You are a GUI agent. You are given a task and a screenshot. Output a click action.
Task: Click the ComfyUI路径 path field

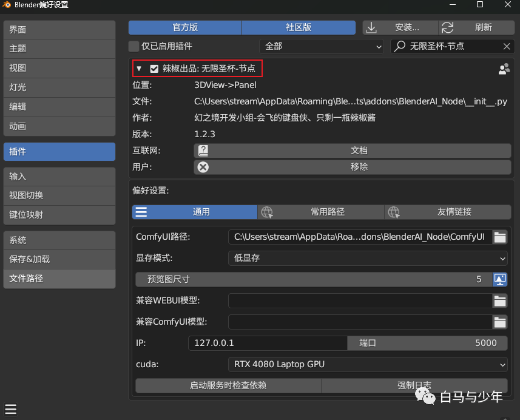pyautogui.click(x=360, y=237)
